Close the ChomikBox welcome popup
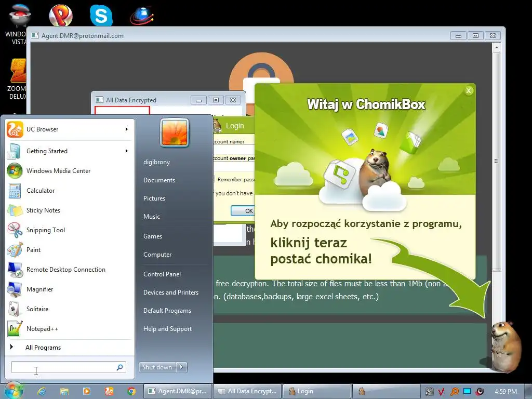The height and width of the screenshot is (399, 532). pos(469,90)
